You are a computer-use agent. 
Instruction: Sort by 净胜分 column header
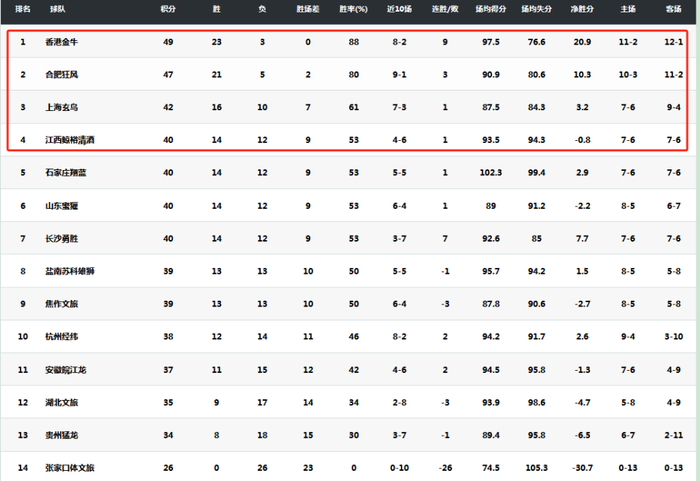(582, 9)
